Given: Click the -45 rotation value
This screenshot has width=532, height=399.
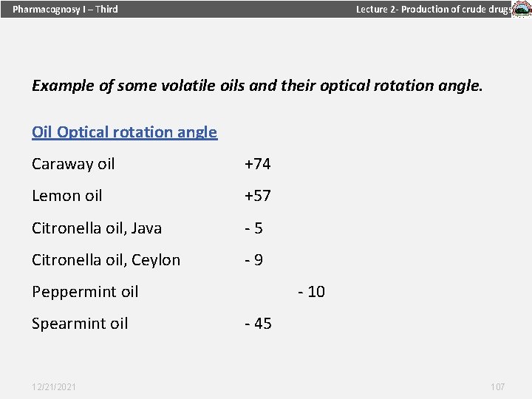Looking at the screenshot, I should point(258,324).
